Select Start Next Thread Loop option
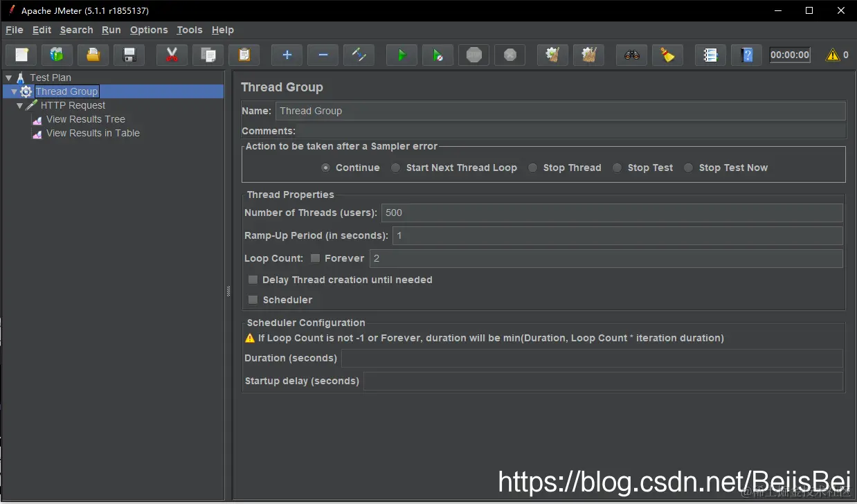This screenshot has height=504, width=857. [x=395, y=168]
